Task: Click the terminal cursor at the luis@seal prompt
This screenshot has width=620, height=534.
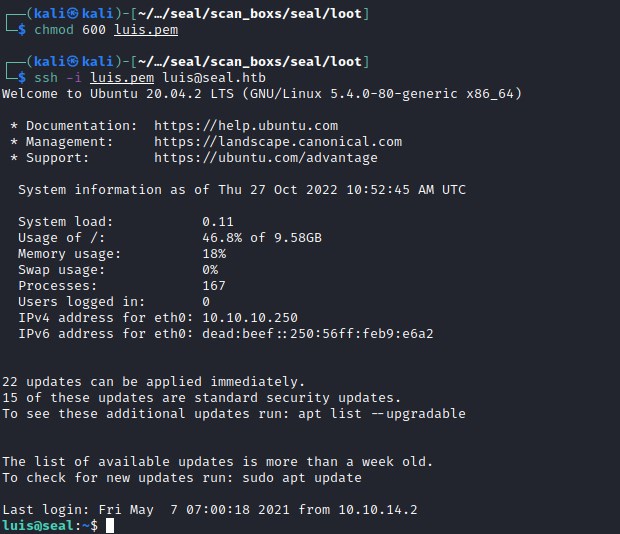Action: 110,526
